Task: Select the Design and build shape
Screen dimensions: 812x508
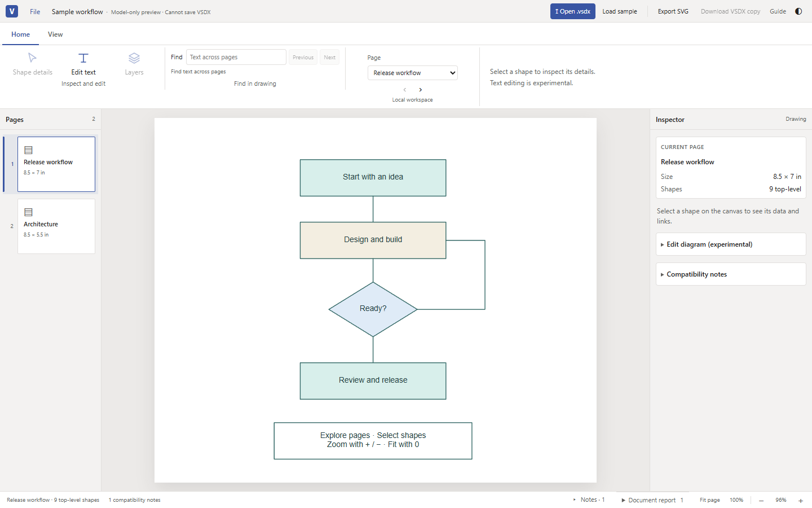Action: tap(373, 240)
